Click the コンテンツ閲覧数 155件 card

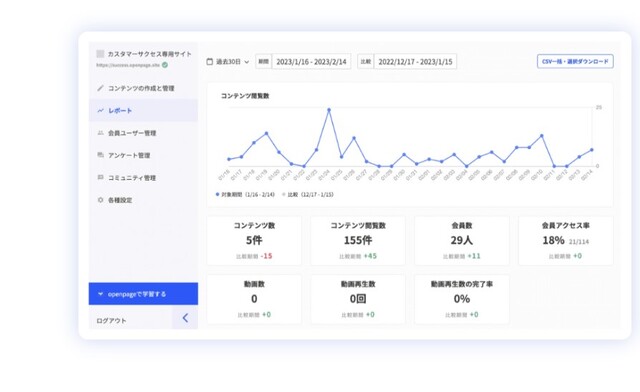point(358,241)
